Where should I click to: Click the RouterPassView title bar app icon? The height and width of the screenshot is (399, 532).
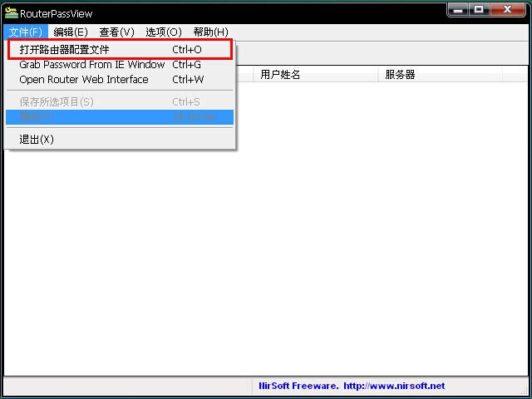tap(12, 13)
